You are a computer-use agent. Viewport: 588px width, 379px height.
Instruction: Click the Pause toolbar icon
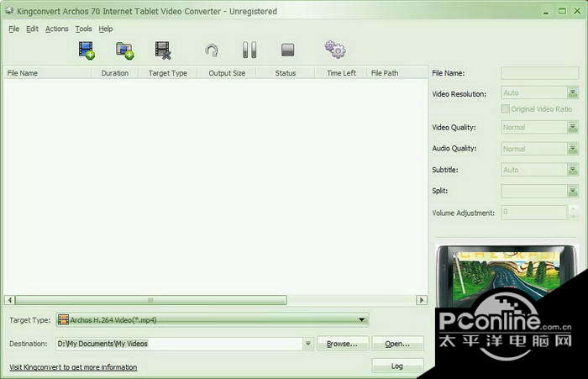(x=249, y=50)
